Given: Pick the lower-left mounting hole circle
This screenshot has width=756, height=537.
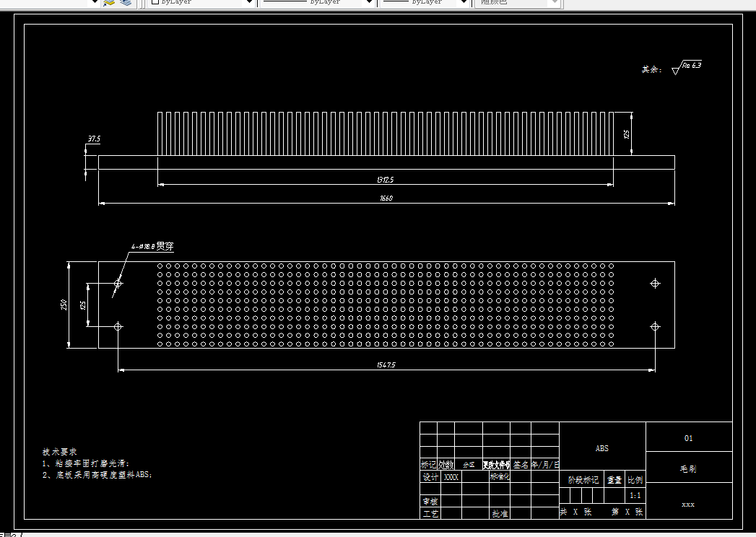Looking at the screenshot, I should pyautogui.click(x=118, y=327).
